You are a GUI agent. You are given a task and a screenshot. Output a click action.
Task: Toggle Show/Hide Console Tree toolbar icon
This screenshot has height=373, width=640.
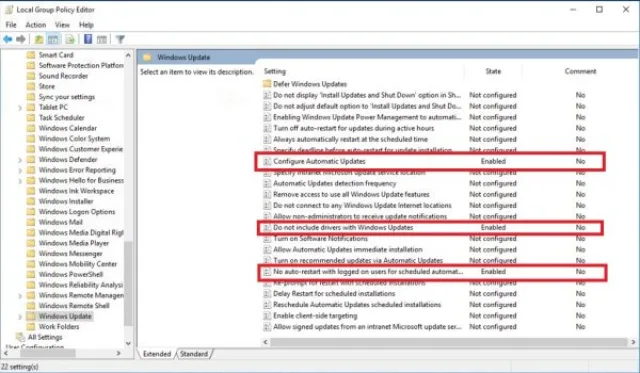pos(53,39)
